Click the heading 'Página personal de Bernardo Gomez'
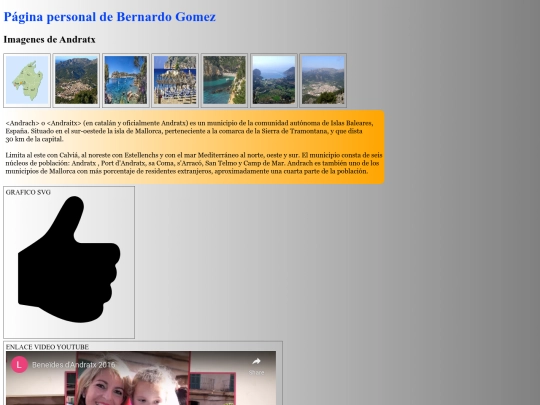 [x=110, y=17]
